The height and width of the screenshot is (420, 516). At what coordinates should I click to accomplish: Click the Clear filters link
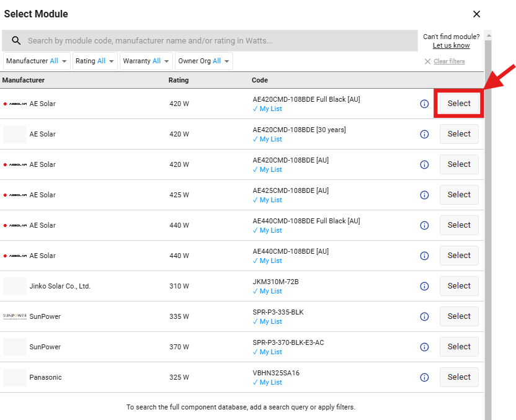449,61
